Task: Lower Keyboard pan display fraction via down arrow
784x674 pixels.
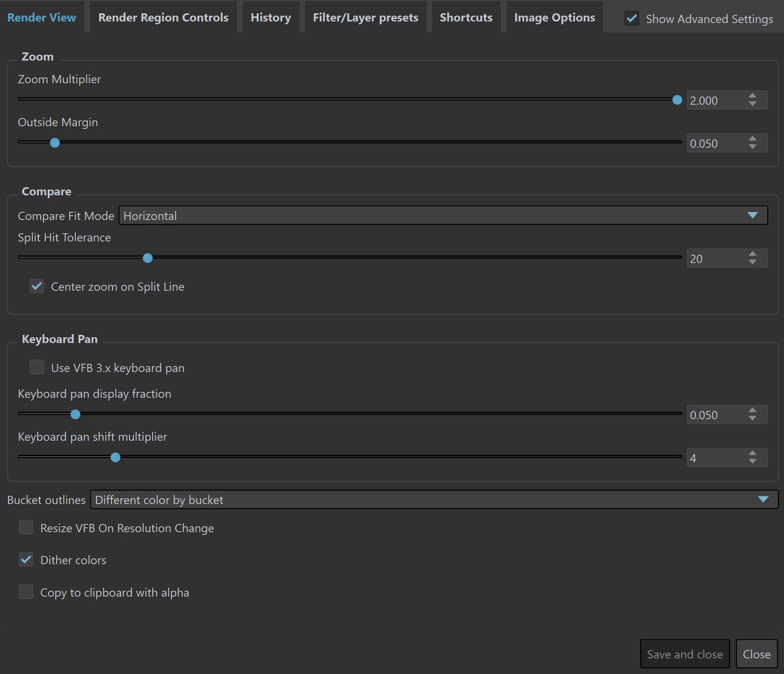Action: (752, 418)
